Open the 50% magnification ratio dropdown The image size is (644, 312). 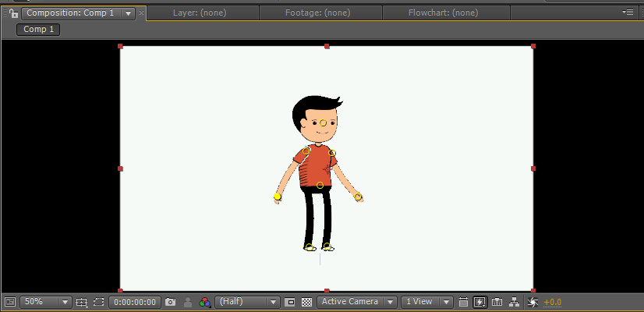tap(46, 302)
